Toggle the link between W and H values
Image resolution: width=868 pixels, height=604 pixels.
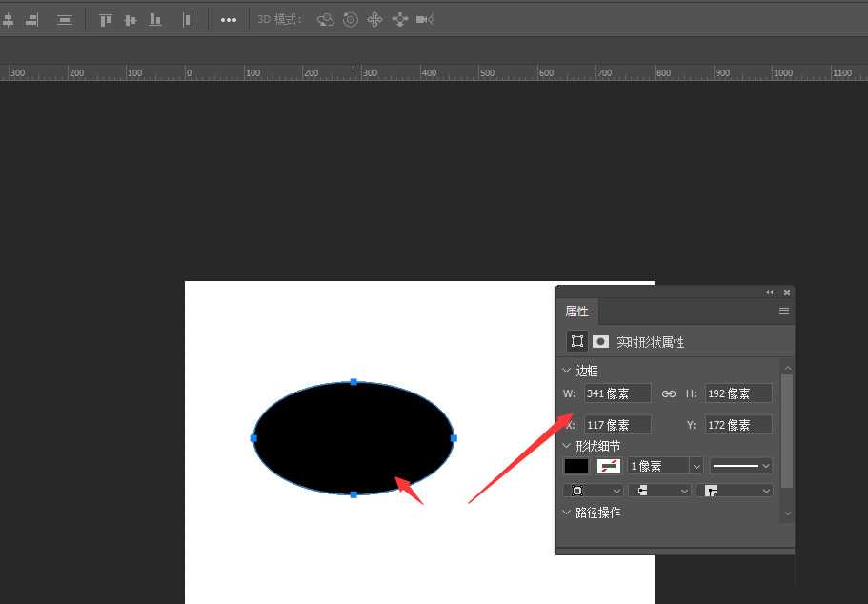click(x=670, y=393)
